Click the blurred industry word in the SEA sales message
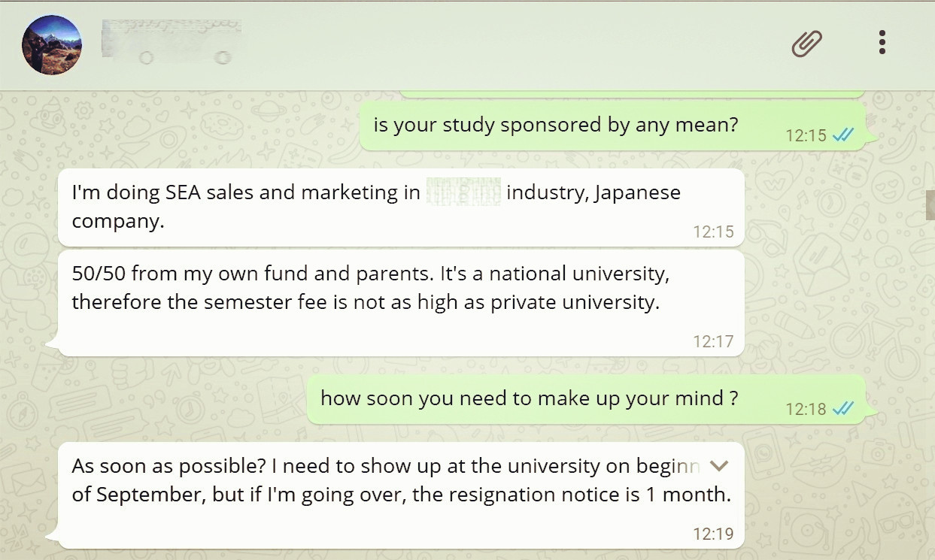Viewport: 935px width, 560px height. coord(463,192)
